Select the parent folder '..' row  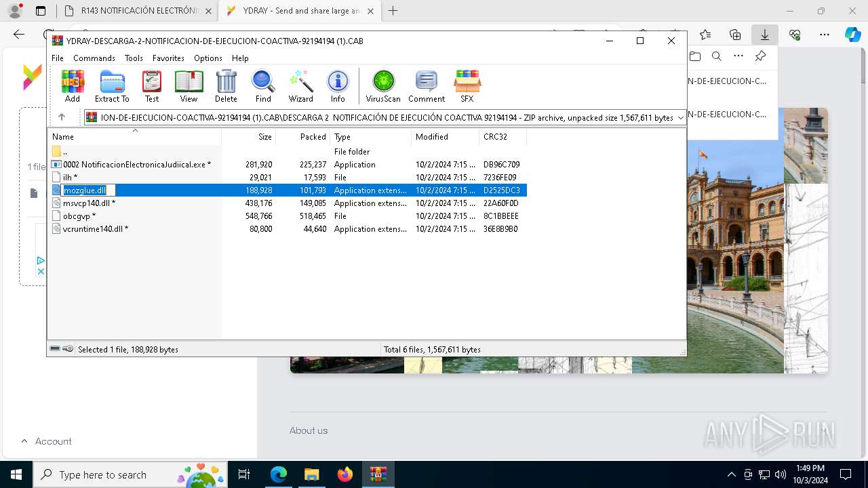[x=287, y=152]
